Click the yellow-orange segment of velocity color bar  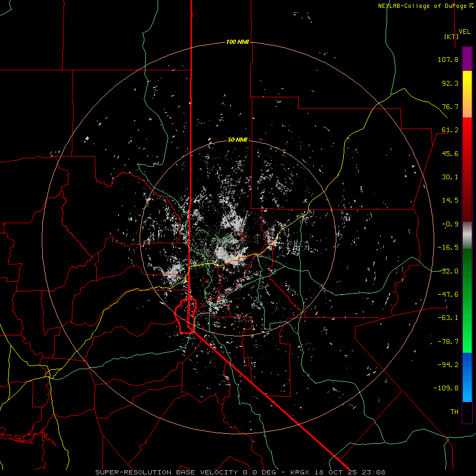pos(467,94)
